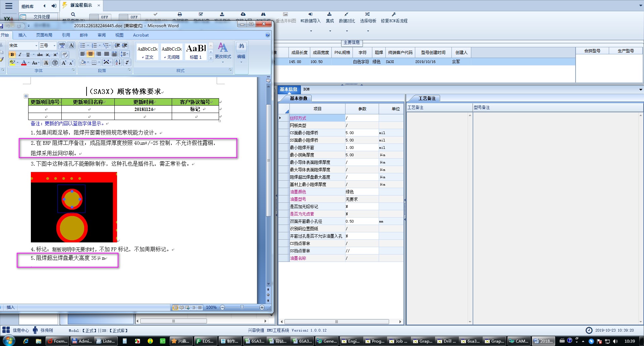Click the 数据对比 compare tool
644x346 pixels.
coord(346,18)
